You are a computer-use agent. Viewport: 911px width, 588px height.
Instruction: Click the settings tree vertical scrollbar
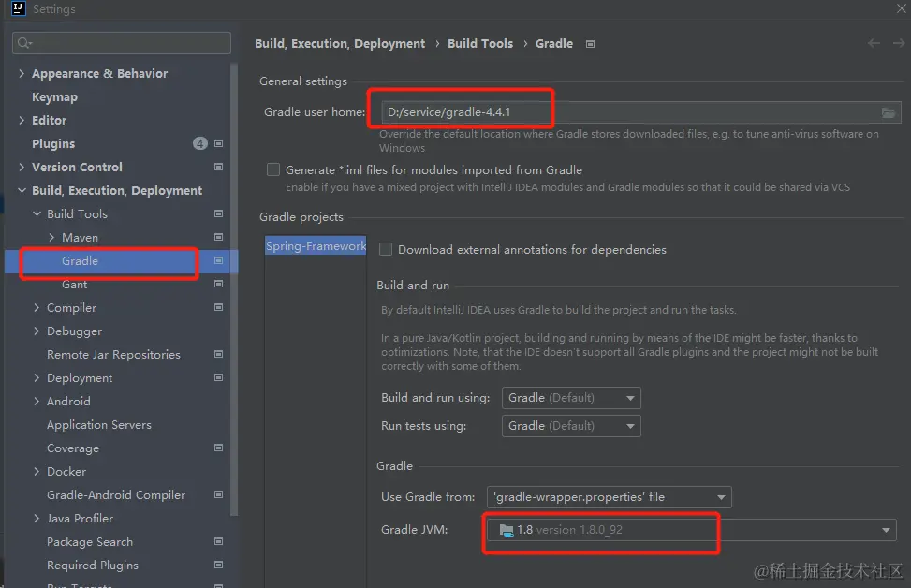[x=233, y=289]
